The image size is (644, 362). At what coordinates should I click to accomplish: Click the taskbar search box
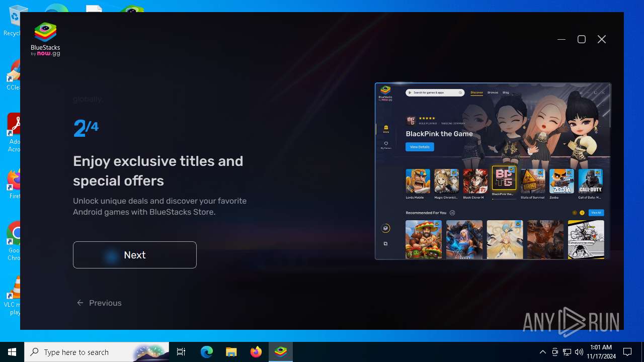tap(97, 352)
